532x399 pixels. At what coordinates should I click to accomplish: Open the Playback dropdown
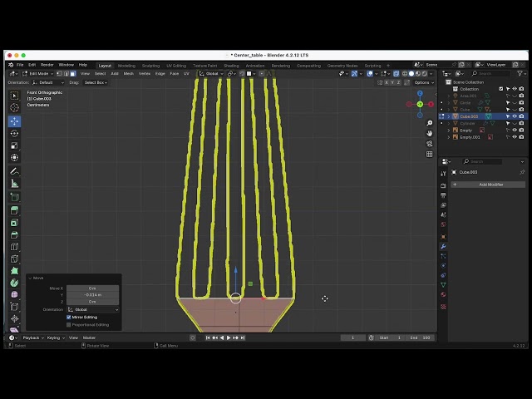coord(33,337)
